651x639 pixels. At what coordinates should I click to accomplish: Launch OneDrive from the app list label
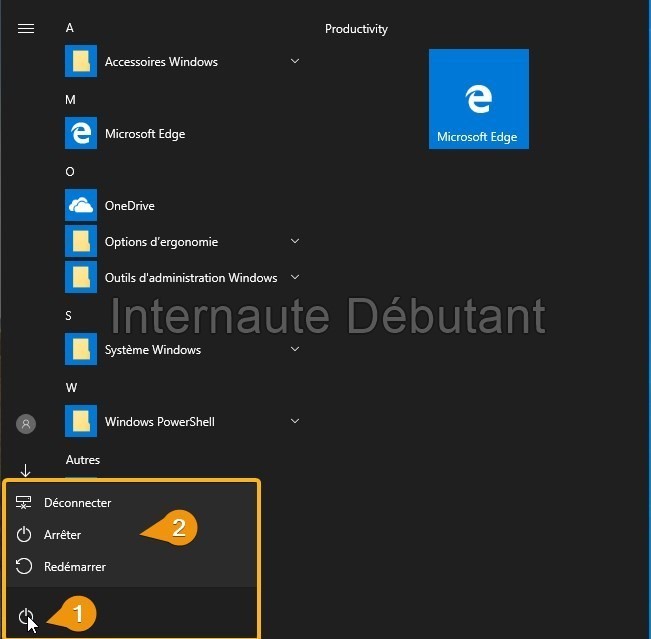point(130,206)
